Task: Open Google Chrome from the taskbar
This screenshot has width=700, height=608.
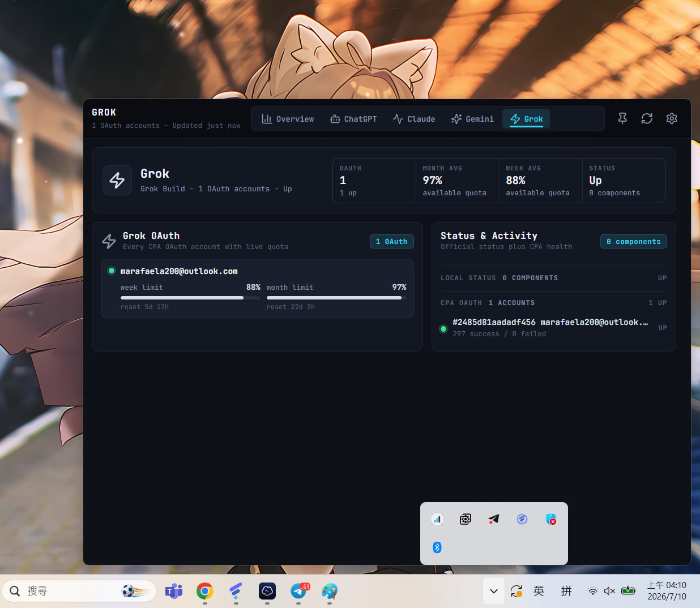Action: pos(205,591)
